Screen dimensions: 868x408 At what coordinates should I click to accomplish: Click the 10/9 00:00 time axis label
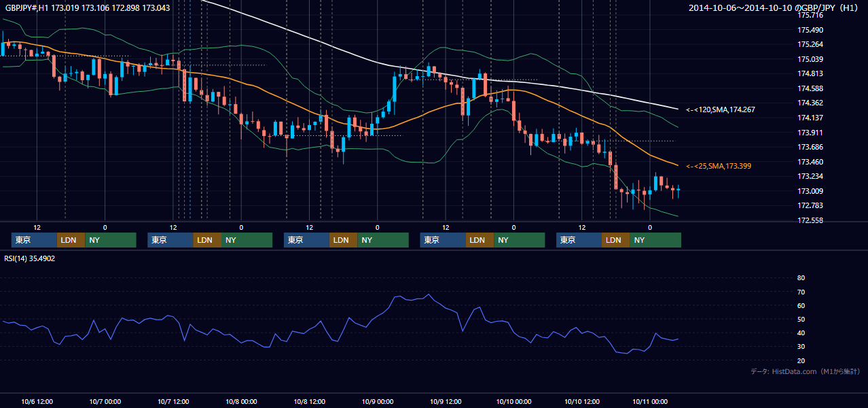coord(377,402)
